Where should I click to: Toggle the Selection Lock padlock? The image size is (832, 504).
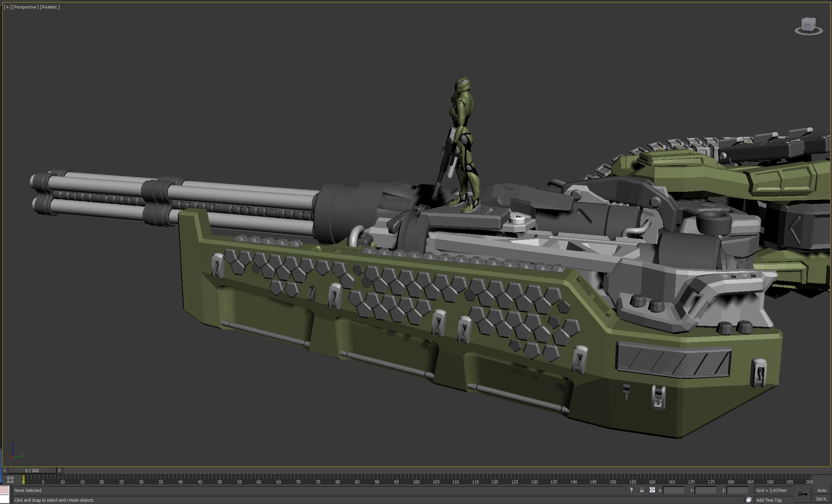pyautogui.click(x=642, y=490)
